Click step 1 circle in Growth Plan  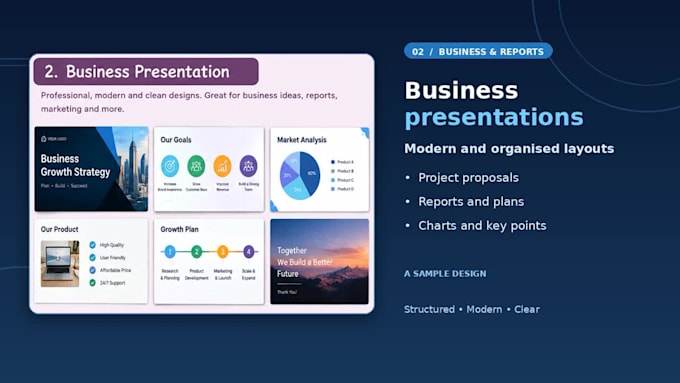pyautogui.click(x=170, y=252)
